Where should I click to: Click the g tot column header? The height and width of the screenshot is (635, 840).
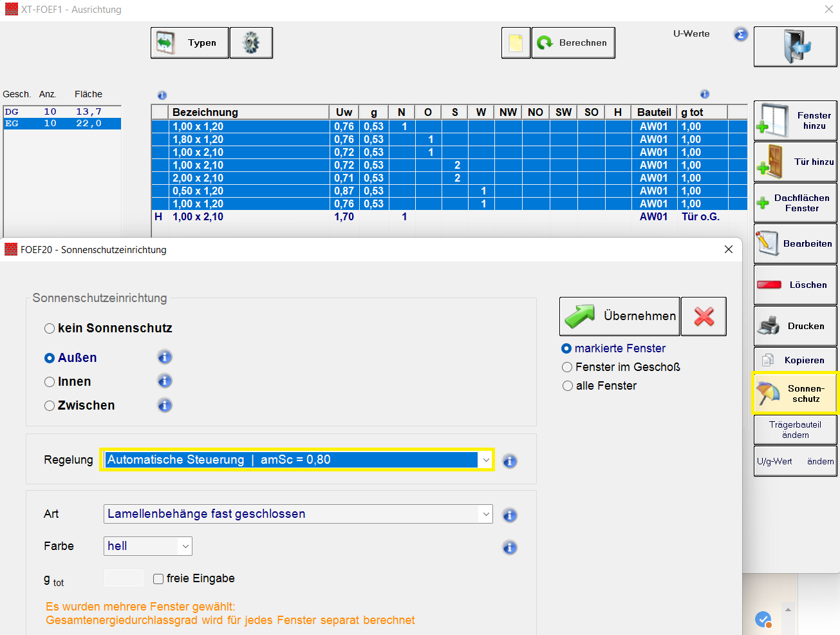click(702, 112)
